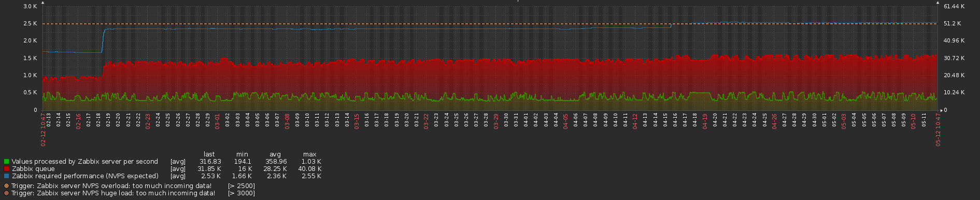Screen dimensions: 980x200
Task: Click the NVPS last value 2.53 K
Action: tap(211, 176)
